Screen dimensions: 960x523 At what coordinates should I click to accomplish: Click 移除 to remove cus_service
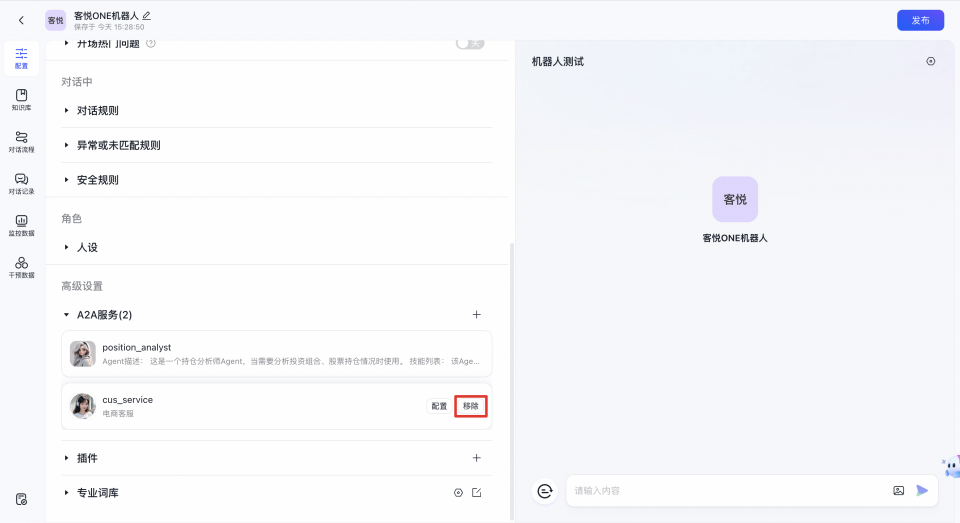(470, 406)
